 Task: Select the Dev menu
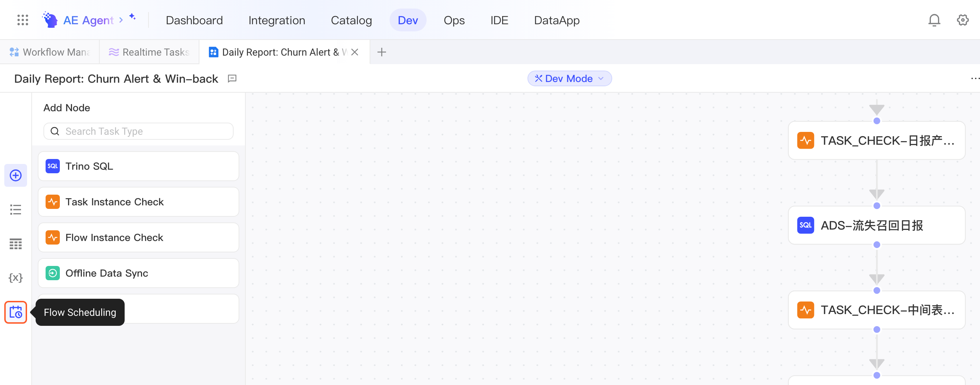[407, 20]
